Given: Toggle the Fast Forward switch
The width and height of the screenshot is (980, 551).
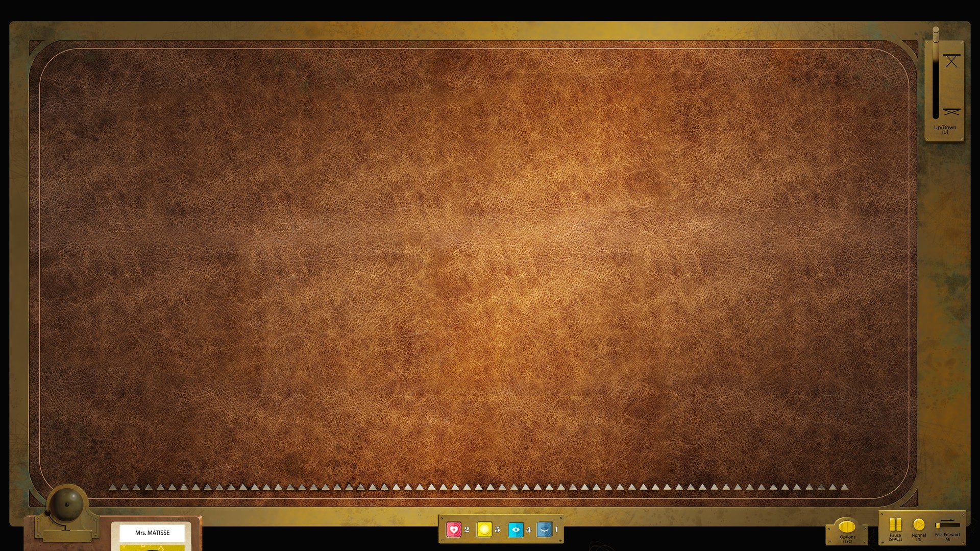Looking at the screenshot, I should (947, 524).
